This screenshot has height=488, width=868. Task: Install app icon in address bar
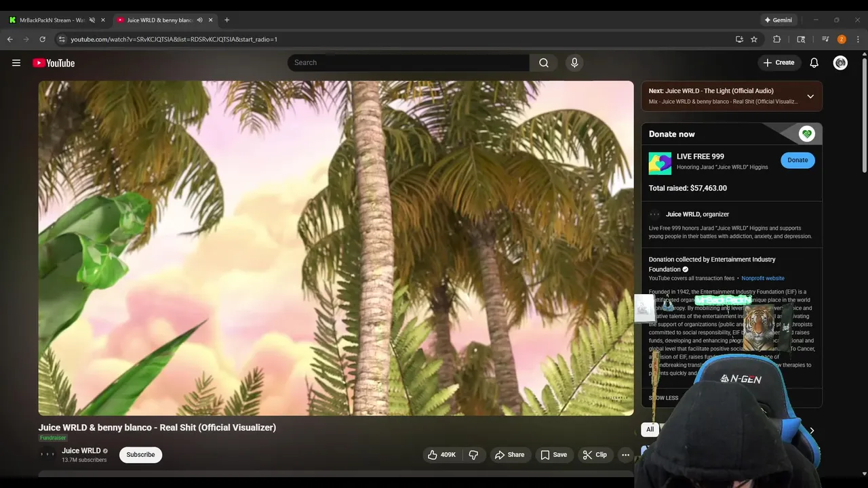tap(739, 39)
